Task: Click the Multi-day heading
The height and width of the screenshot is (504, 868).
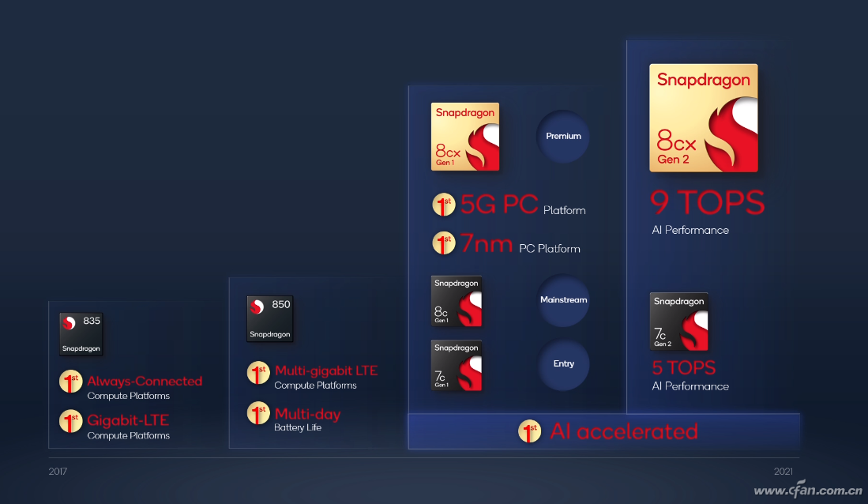Action: click(307, 414)
